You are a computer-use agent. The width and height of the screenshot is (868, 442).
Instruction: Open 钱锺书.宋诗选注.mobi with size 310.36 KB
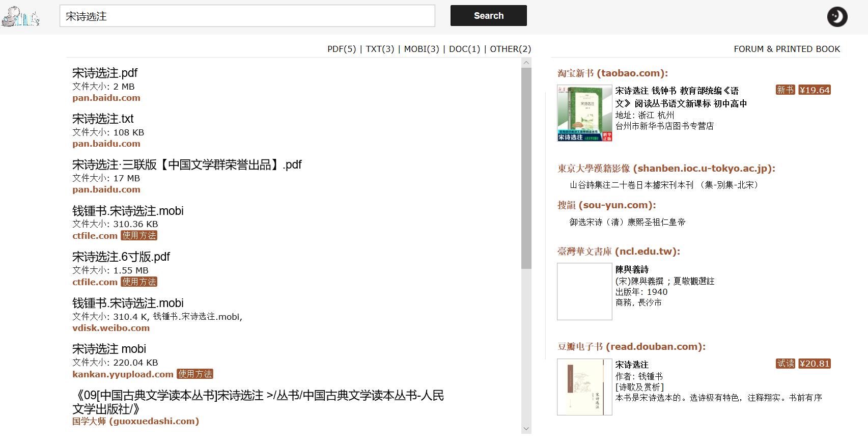[128, 211]
